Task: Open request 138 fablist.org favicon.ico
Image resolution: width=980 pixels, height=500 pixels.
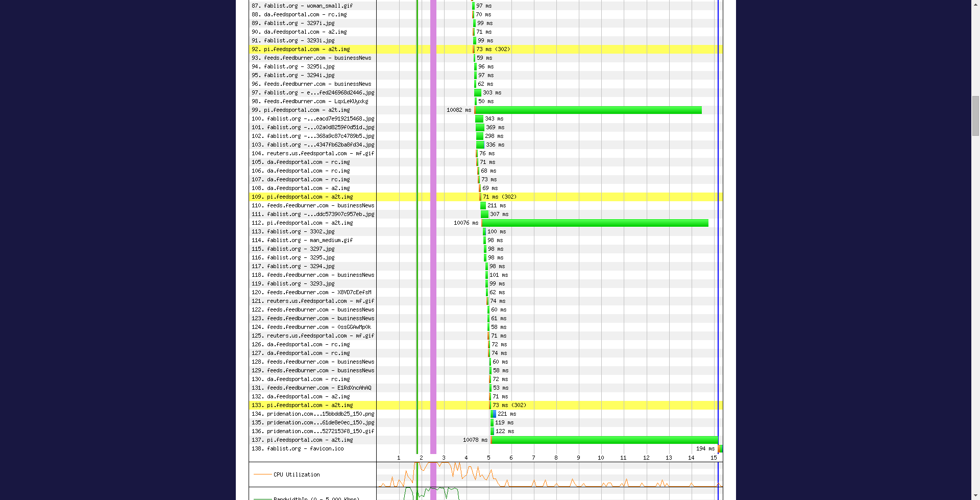Action: [305, 449]
